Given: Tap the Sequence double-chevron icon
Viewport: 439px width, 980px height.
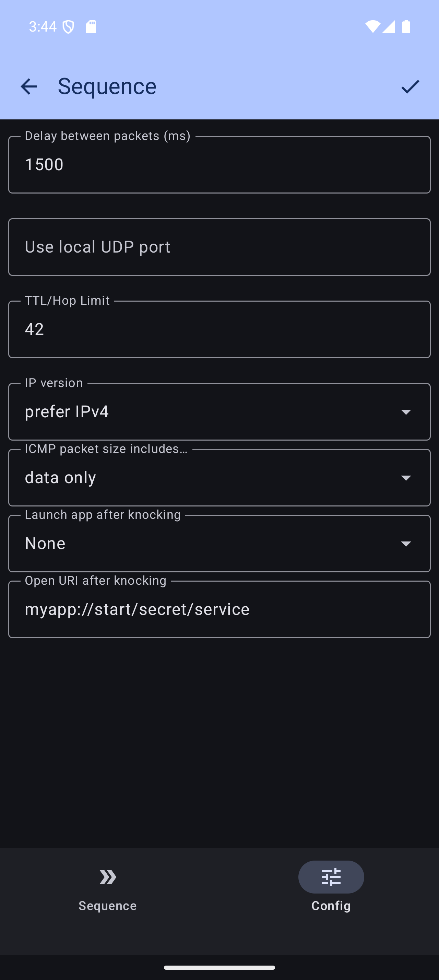Looking at the screenshot, I should [108, 877].
